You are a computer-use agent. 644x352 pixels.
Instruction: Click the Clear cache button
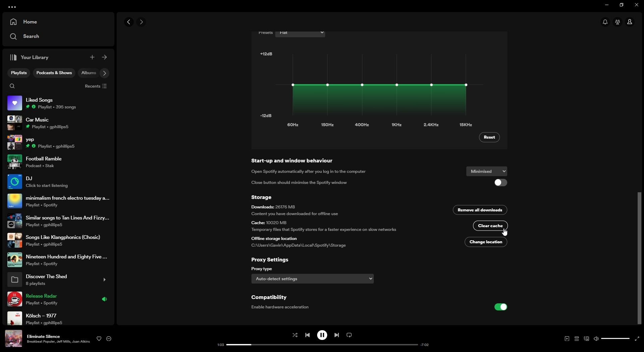click(x=490, y=225)
